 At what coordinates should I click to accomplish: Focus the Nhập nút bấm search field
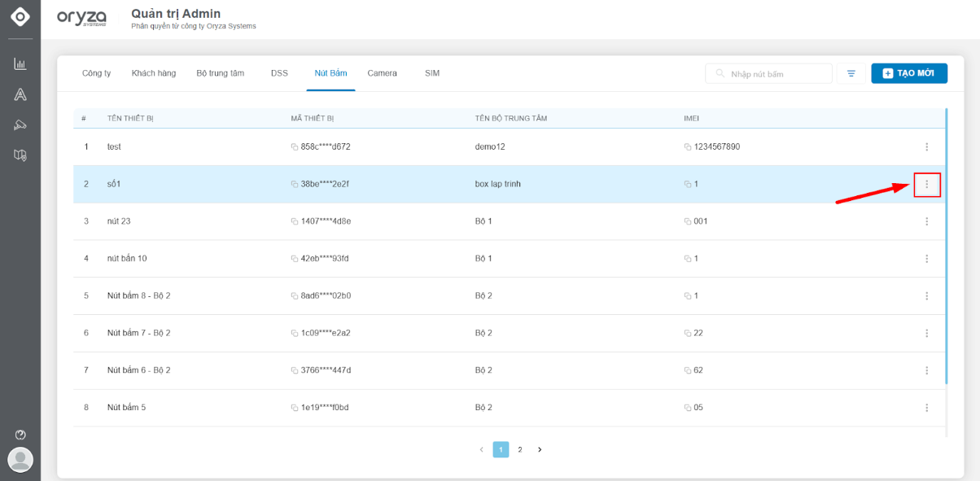(x=768, y=73)
